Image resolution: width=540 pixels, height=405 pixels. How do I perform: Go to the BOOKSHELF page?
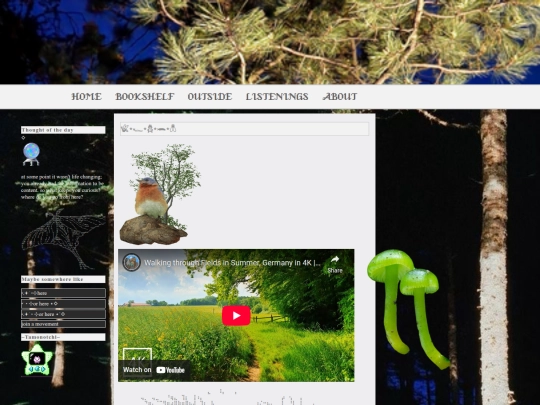(145, 97)
